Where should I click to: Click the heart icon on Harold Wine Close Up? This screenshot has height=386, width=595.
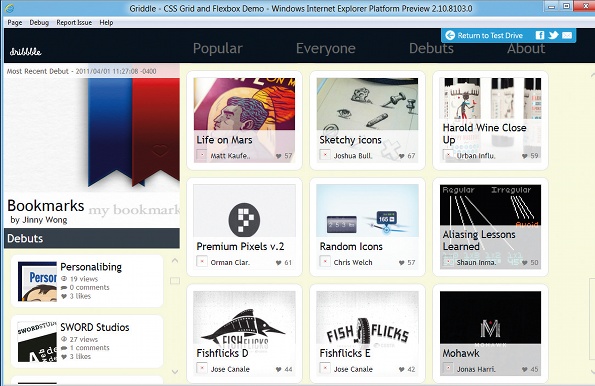524,156
